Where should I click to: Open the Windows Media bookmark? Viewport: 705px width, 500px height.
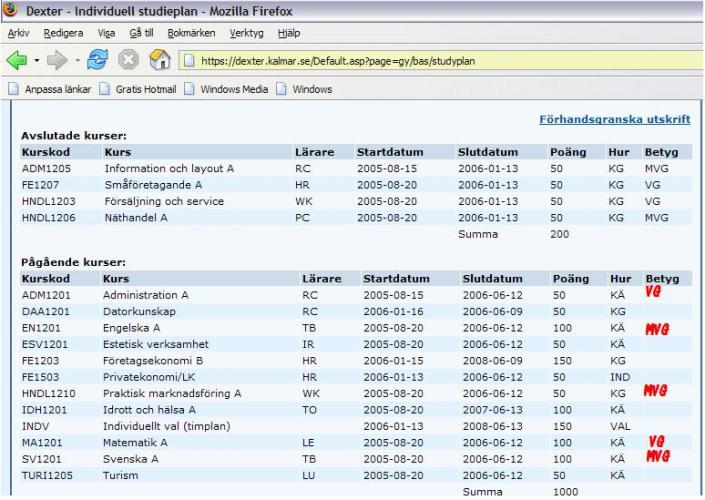coord(229,90)
